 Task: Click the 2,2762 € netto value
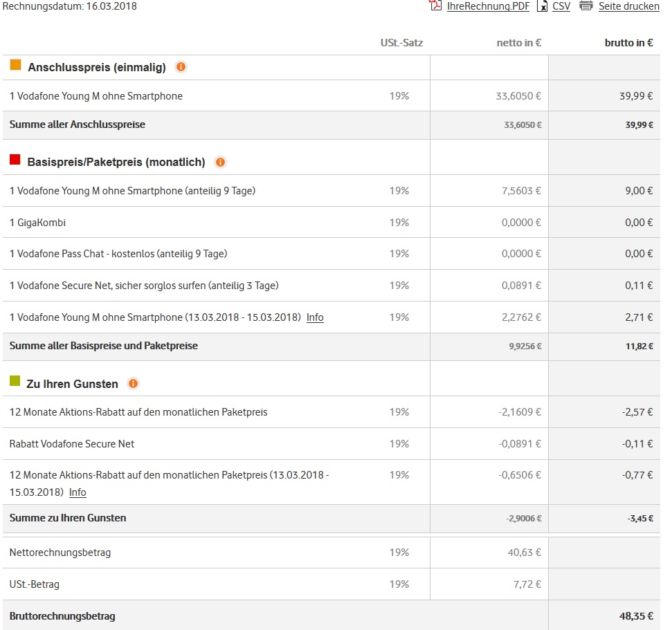[522, 318]
